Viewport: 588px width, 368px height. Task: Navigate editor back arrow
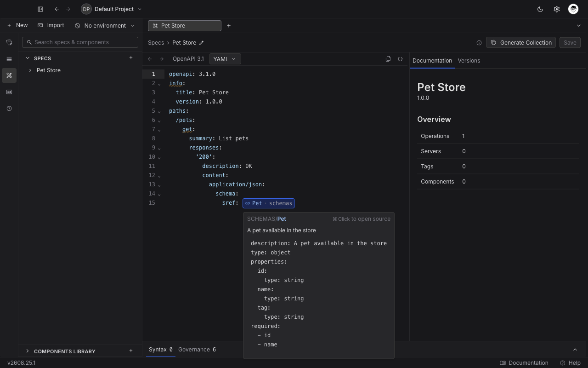click(x=150, y=59)
